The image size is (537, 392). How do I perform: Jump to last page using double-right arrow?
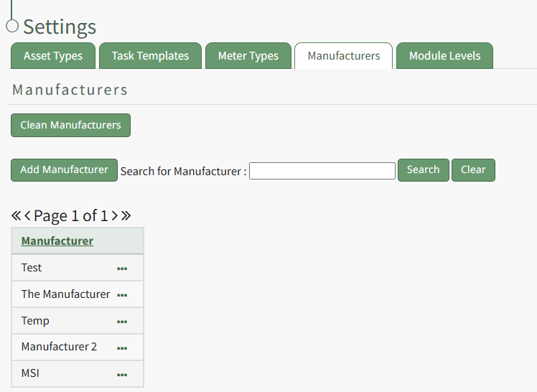coord(126,216)
